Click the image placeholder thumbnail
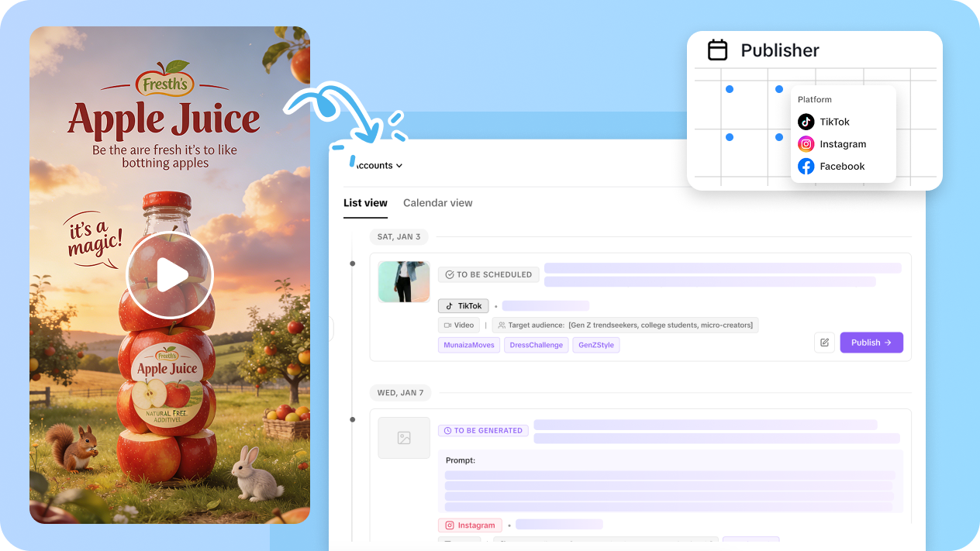 [x=404, y=438]
